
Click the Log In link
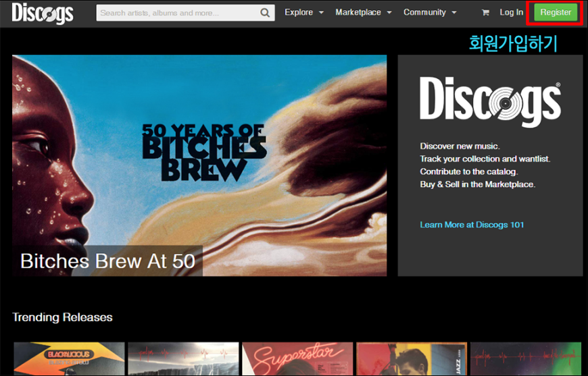[x=511, y=12]
